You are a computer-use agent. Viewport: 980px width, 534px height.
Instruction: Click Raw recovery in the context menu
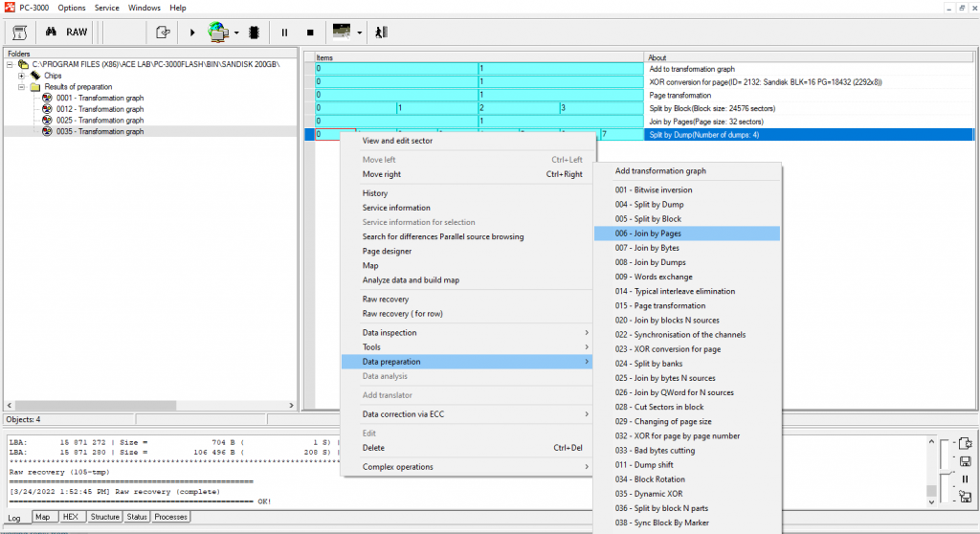(x=385, y=300)
